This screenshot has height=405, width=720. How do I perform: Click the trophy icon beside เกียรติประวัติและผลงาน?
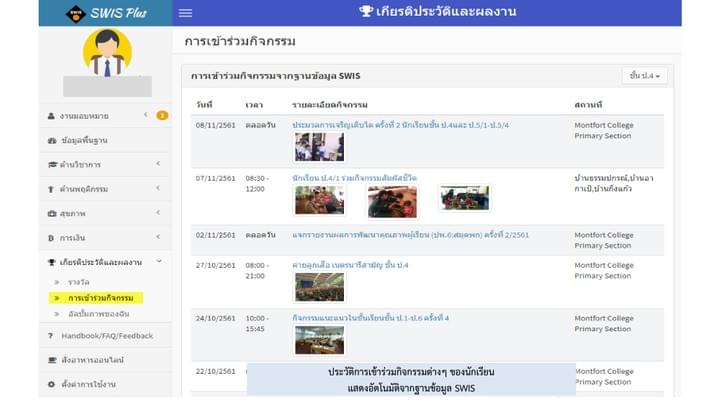tap(51, 262)
